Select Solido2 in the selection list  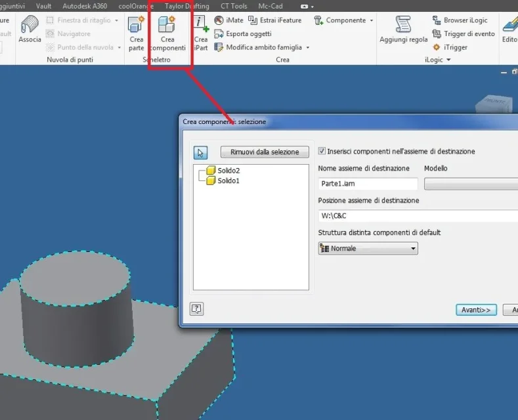(228, 171)
